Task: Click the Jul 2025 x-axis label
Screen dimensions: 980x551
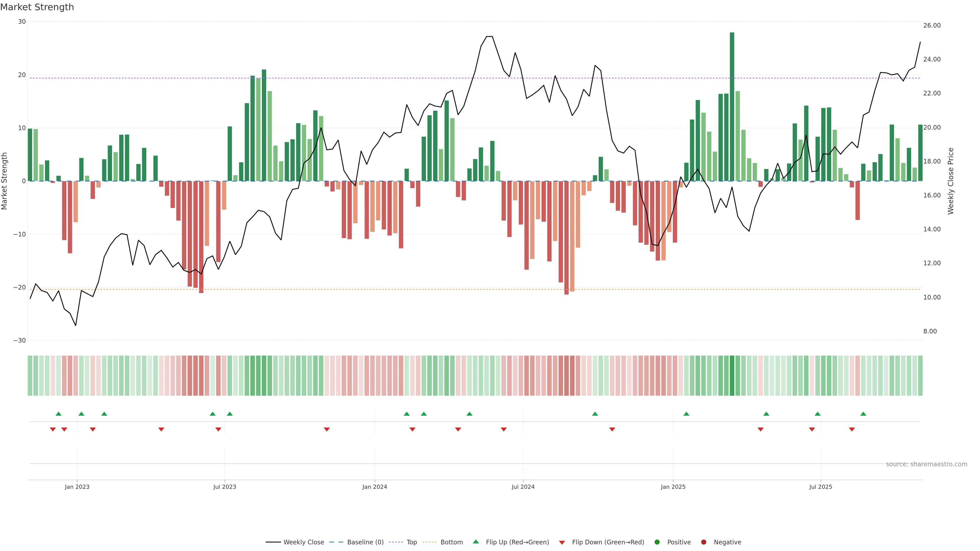Action: [820, 487]
